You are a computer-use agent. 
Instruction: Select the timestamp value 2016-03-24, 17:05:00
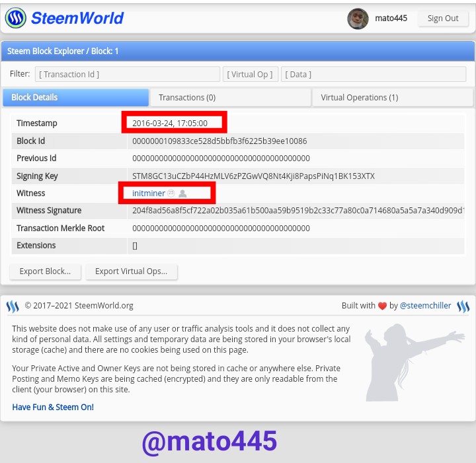[x=170, y=124]
